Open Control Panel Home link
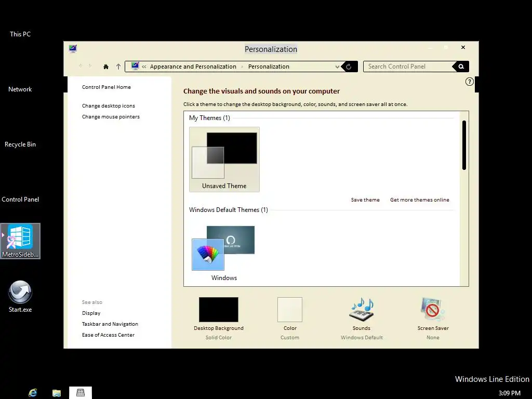 click(x=106, y=87)
